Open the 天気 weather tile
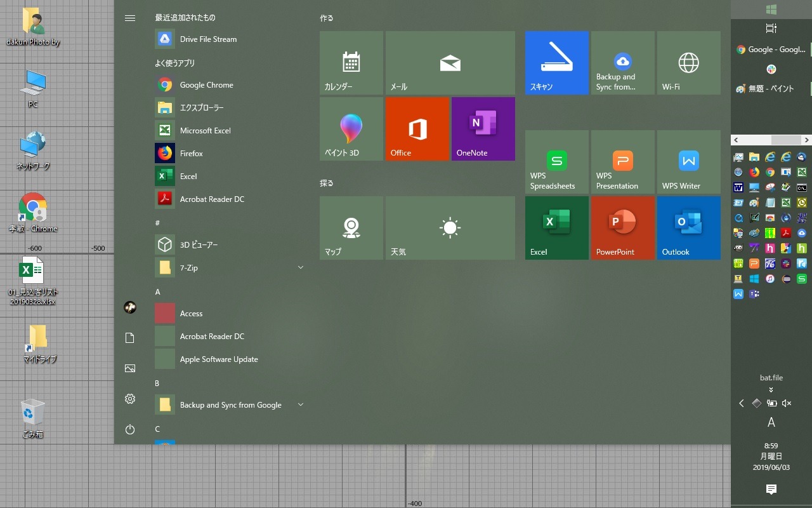Image resolution: width=812 pixels, height=508 pixels. (450, 228)
